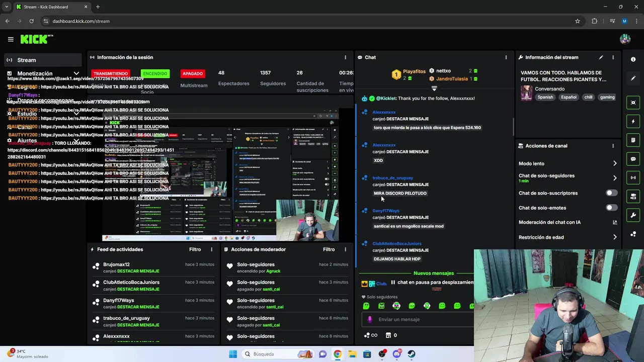644x362 pixels.
Task: Edit stream info with pencil icon in panel header
Action: (601, 57)
